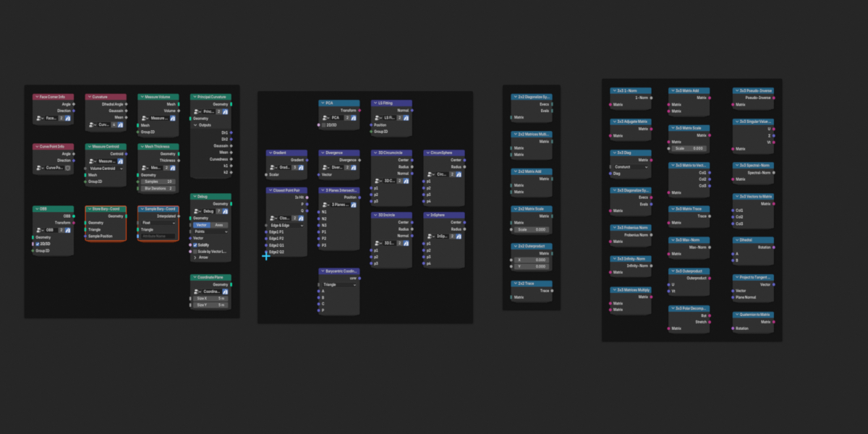Screen dimensions: 868x434
Task: Open the Volume Centroid dropdown in Measure Centroid
Action: click(106, 168)
